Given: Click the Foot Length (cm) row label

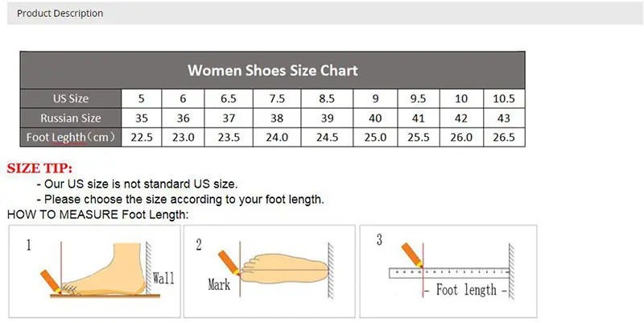Looking at the screenshot, I should point(71,138).
